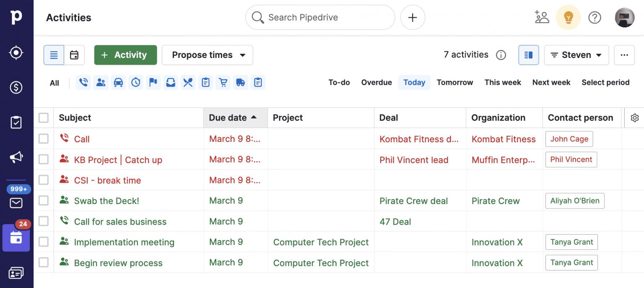The image size is (644, 288).
Task: Select the CSI - break time checkbox
Action: point(44,180)
